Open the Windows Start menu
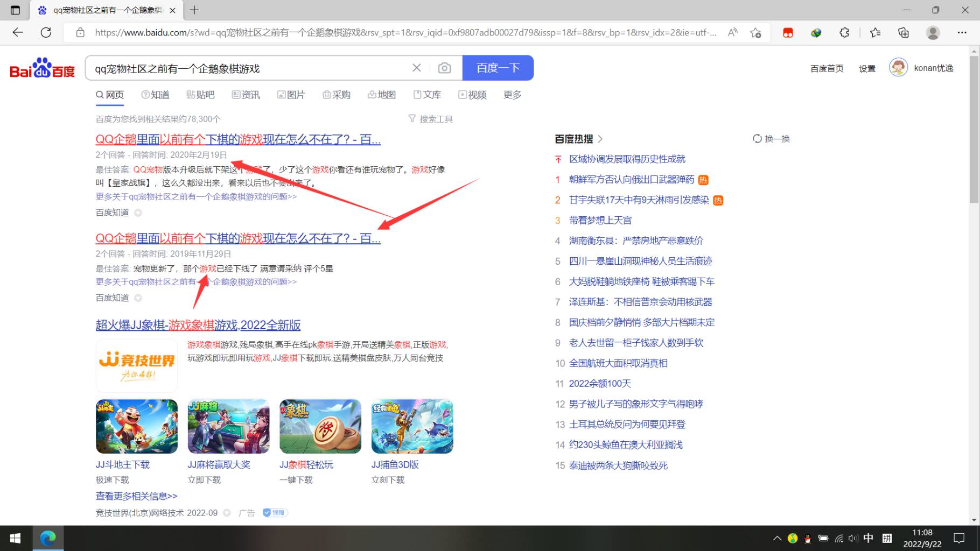The image size is (980, 551). 16,538
